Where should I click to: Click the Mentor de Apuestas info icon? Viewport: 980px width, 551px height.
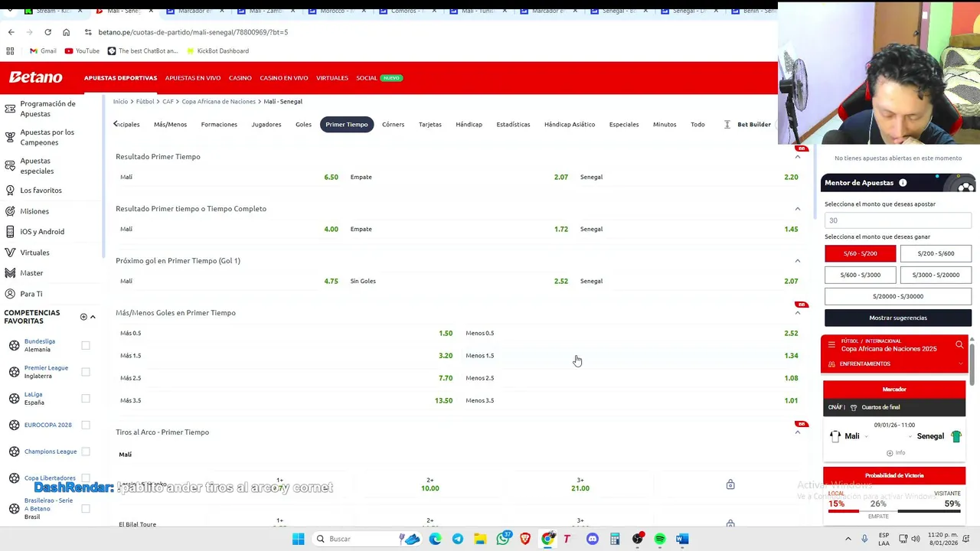tap(903, 183)
